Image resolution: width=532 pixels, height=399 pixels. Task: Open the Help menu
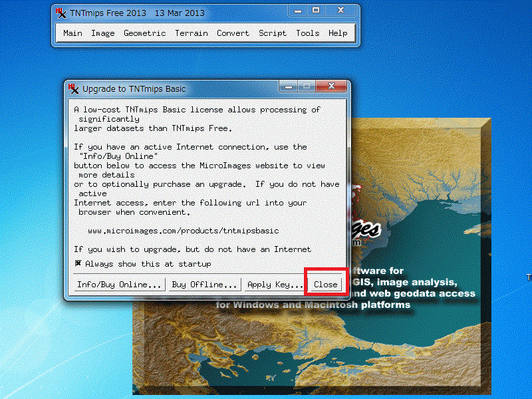click(x=338, y=33)
